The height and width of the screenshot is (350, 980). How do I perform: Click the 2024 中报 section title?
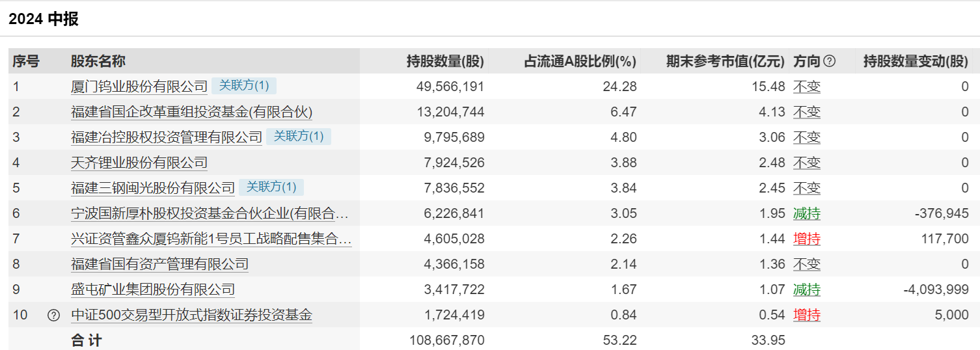[x=44, y=19]
